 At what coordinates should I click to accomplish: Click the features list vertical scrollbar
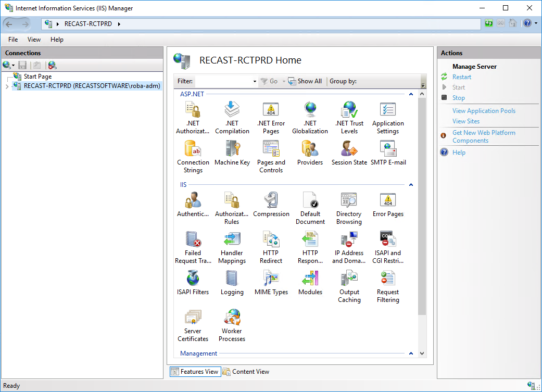coord(422,206)
